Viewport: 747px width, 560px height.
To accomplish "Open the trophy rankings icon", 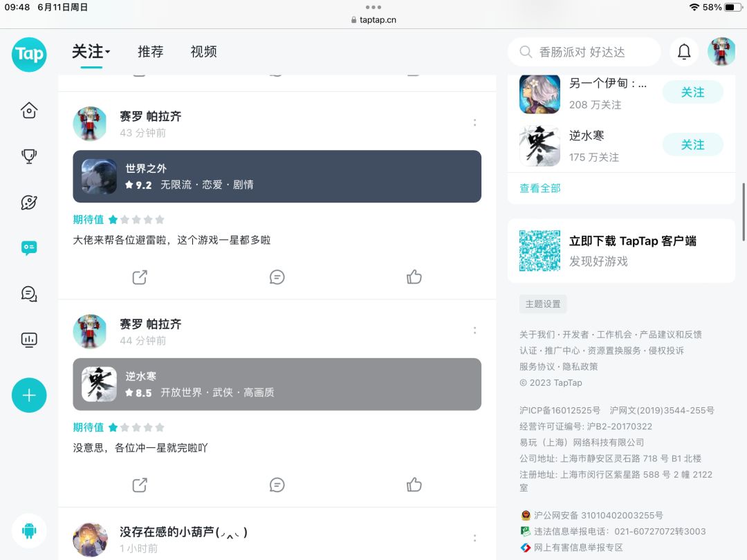I will (29, 156).
